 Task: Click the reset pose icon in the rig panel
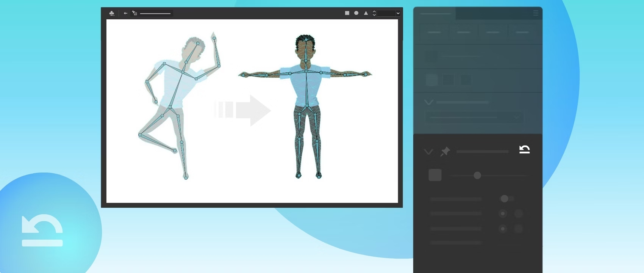[x=524, y=150]
